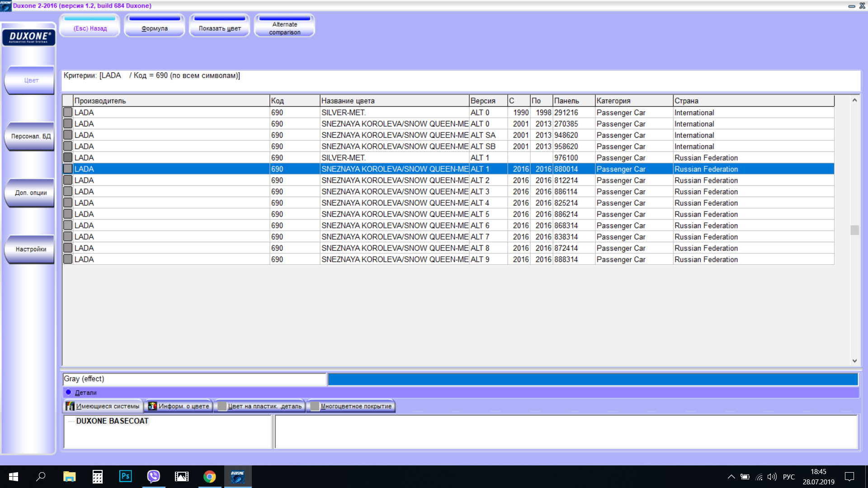Open volume control in system tray
Viewport: 868px width, 488px height.
click(x=772, y=477)
